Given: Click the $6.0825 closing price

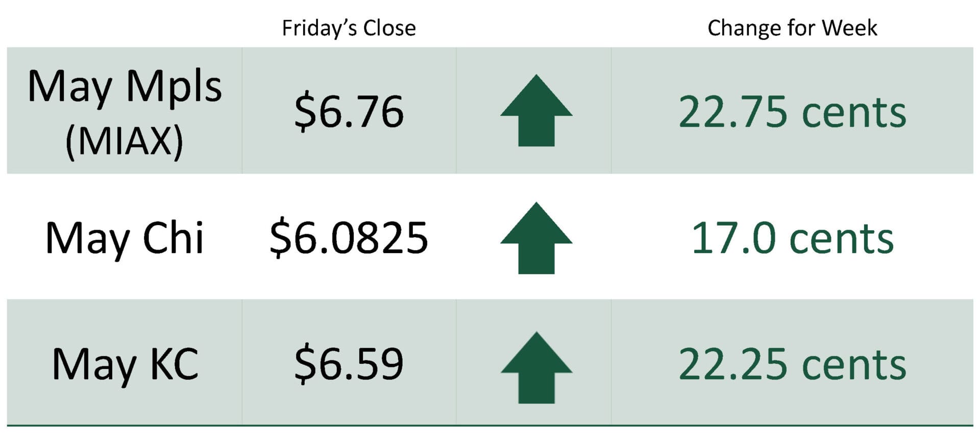Looking at the screenshot, I should click(x=349, y=238).
